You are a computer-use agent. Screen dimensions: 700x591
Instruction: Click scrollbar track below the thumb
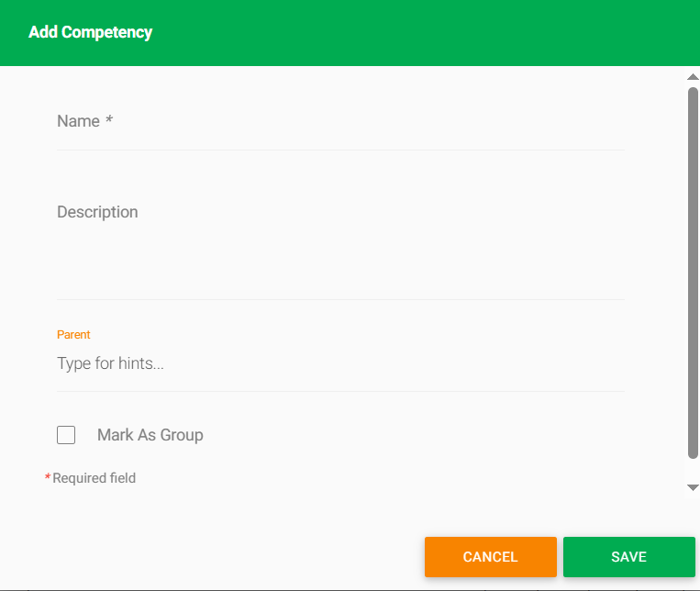[693, 471]
